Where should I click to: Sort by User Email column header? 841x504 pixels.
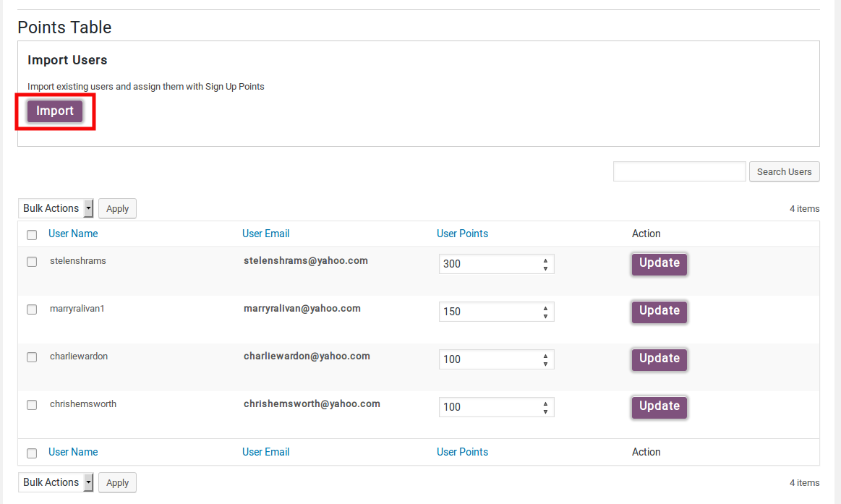click(265, 234)
